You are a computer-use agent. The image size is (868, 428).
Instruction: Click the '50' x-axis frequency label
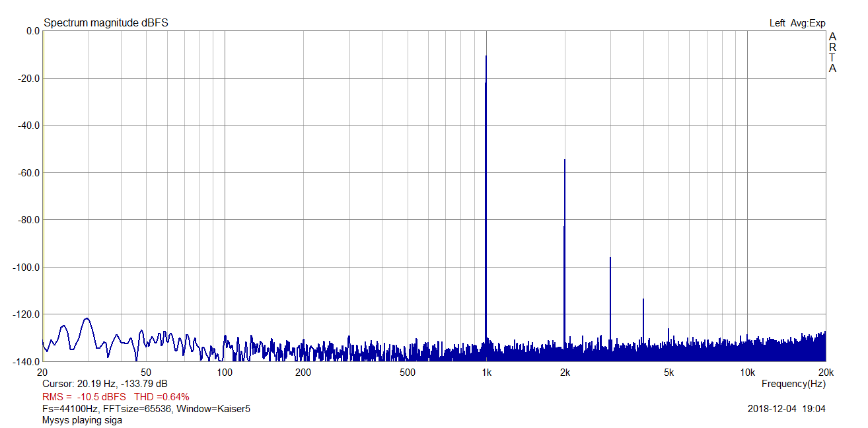coord(147,372)
